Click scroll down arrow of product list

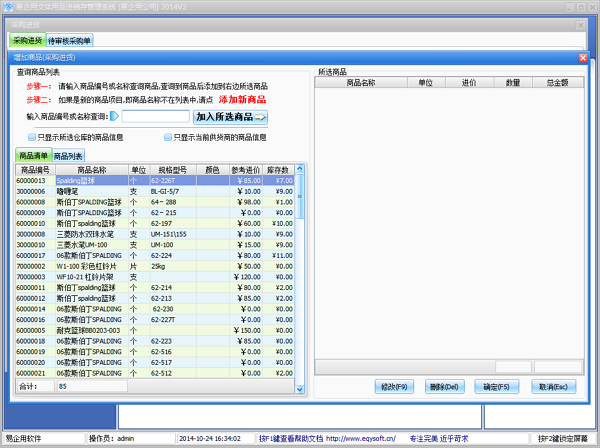point(300,389)
